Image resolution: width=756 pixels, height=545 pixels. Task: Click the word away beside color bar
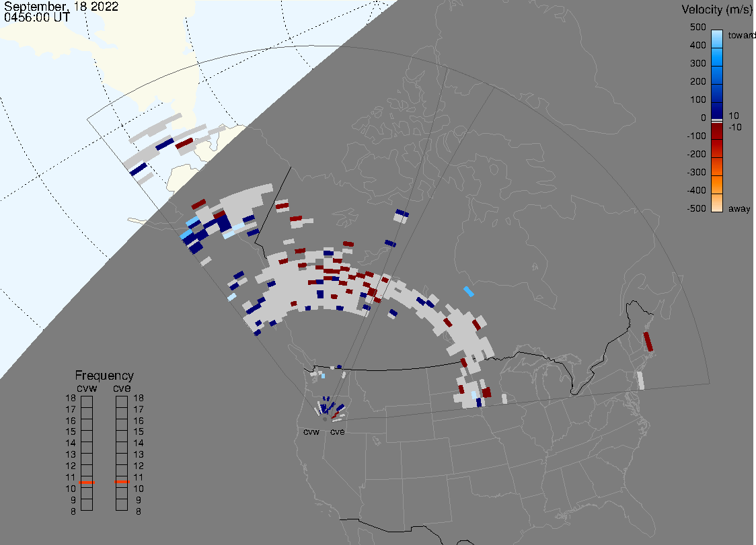pyautogui.click(x=739, y=208)
